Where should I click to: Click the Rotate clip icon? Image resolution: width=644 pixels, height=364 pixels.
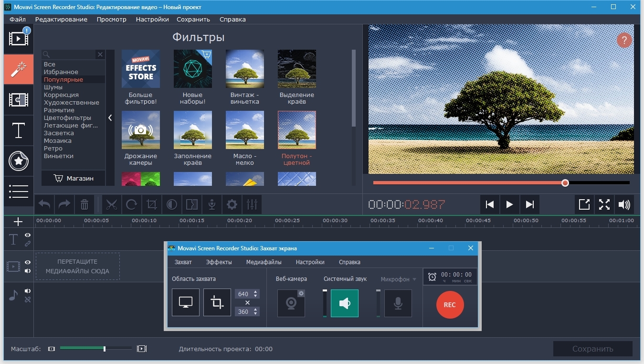coord(132,205)
